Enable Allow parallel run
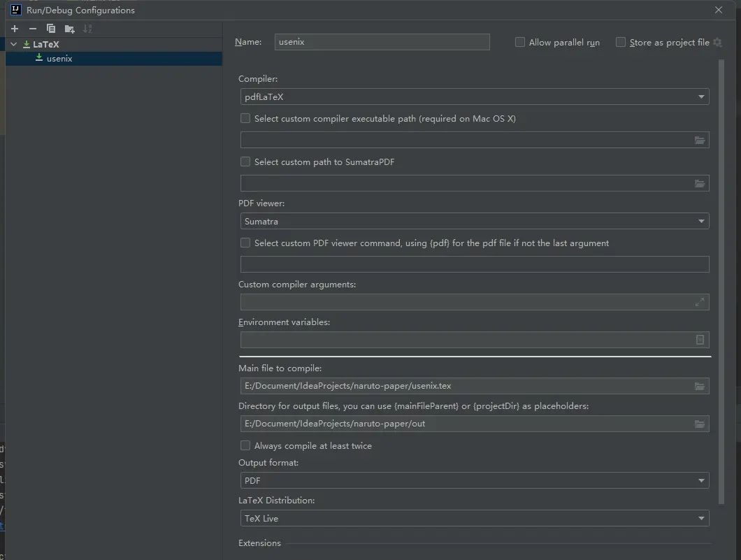The image size is (741, 560). (520, 42)
